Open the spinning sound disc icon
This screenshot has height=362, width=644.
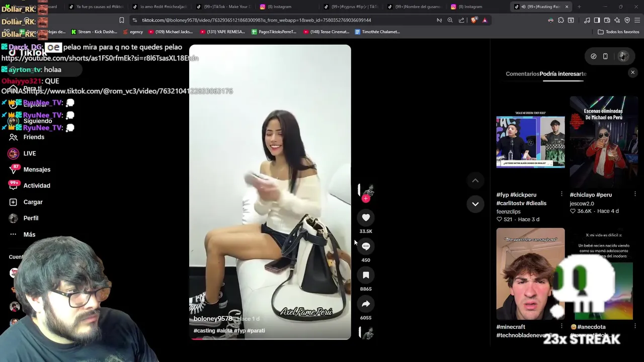pyautogui.click(x=367, y=333)
